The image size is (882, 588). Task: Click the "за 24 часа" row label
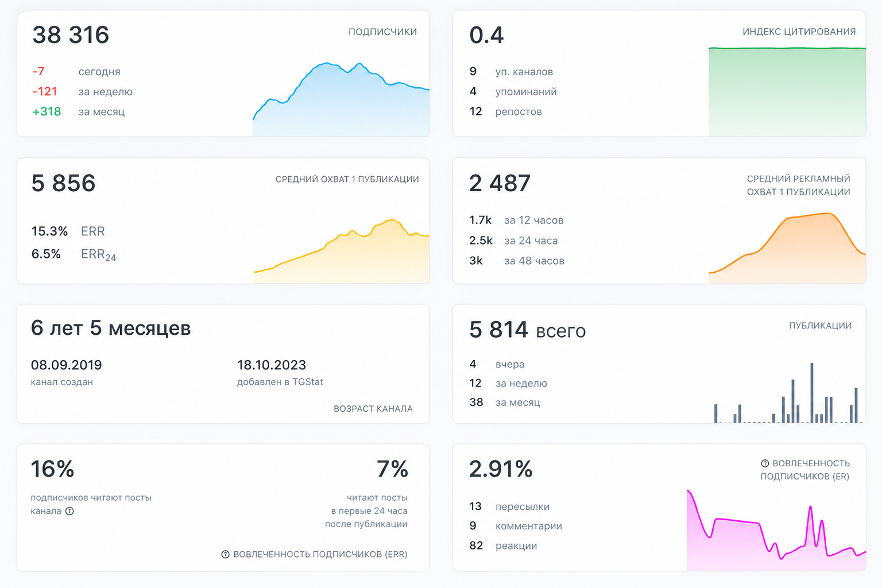point(531,241)
